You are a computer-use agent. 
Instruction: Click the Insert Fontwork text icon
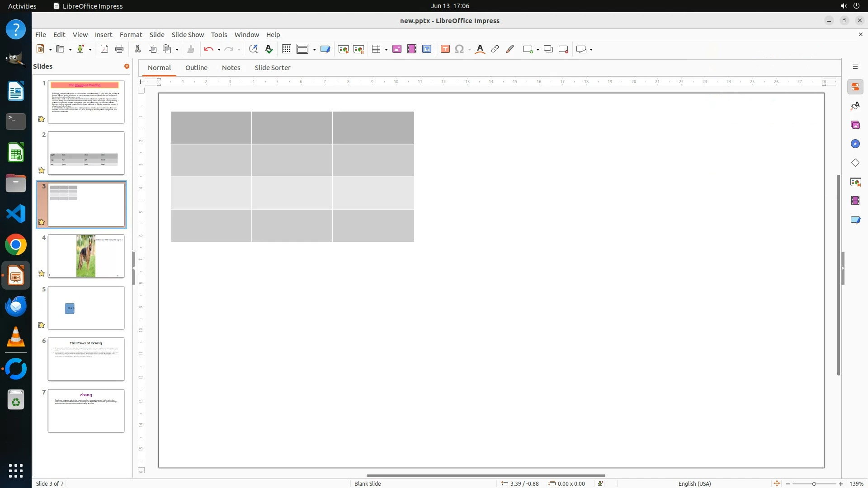click(x=480, y=49)
